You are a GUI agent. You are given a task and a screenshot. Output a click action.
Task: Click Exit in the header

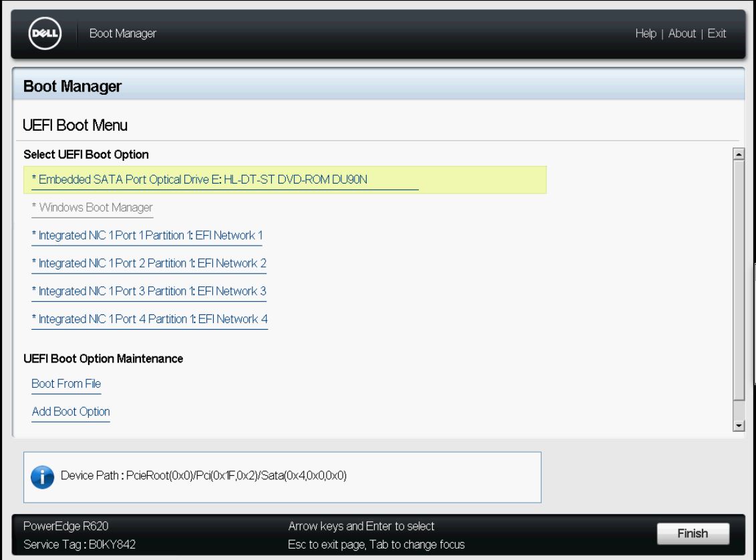717,33
